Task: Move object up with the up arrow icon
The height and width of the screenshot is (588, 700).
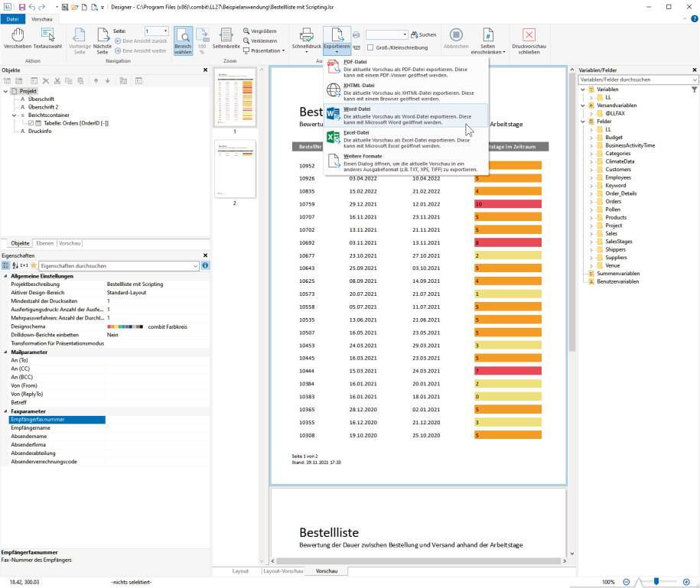Action: 96,81
